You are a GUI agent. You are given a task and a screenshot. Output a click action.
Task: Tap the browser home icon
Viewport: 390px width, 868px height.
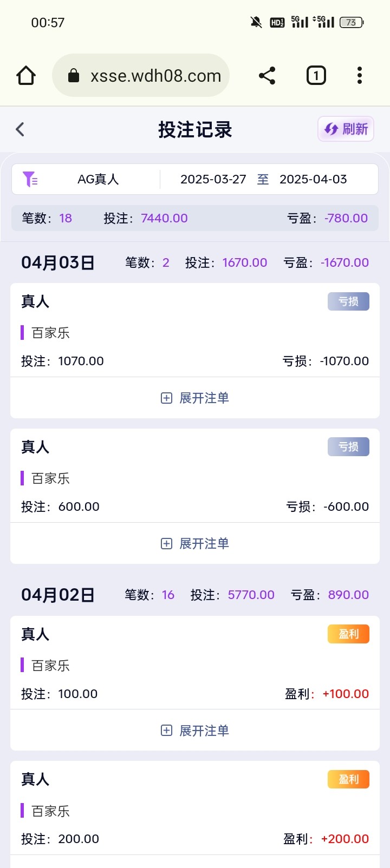(x=26, y=75)
